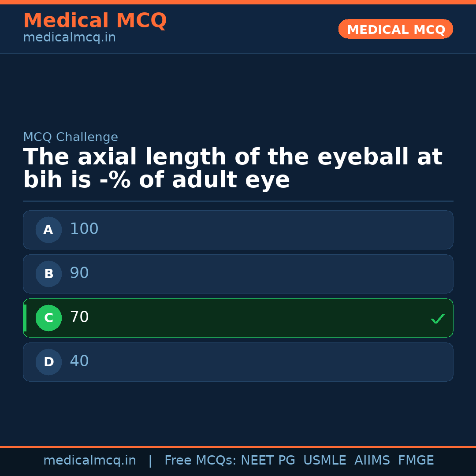Click the Medical MCQ logo text
The width and height of the screenshot is (476, 476).
(95, 20)
